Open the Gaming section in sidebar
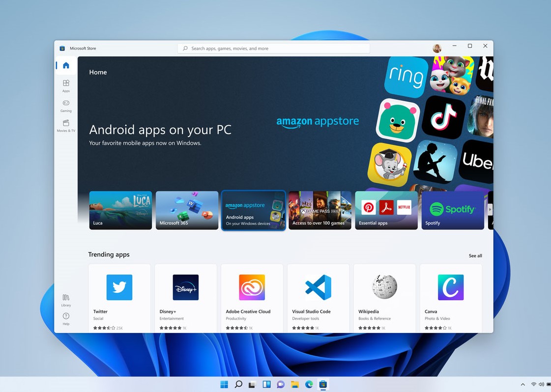Image resolution: width=551 pixels, height=392 pixels. pos(66,106)
